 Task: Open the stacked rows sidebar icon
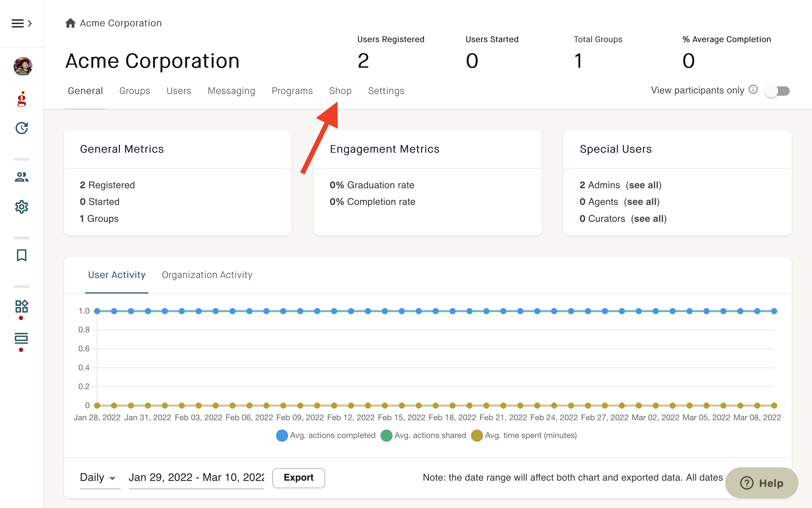tap(22, 338)
